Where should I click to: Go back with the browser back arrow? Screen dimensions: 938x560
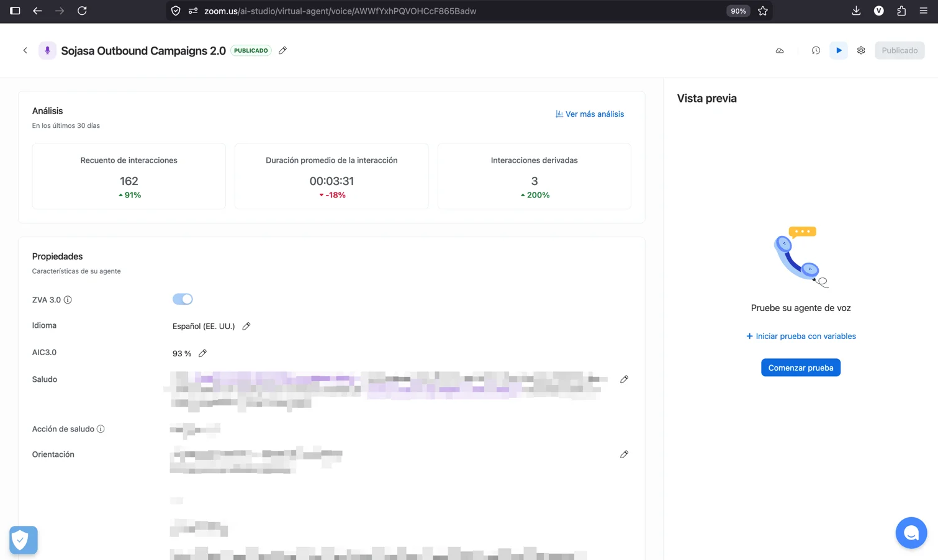[37, 11]
